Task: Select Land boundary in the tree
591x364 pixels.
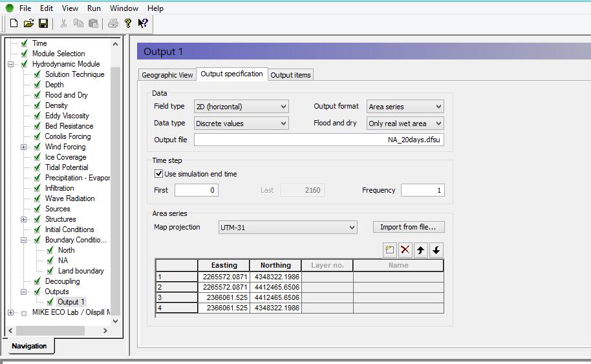Action: click(x=81, y=270)
